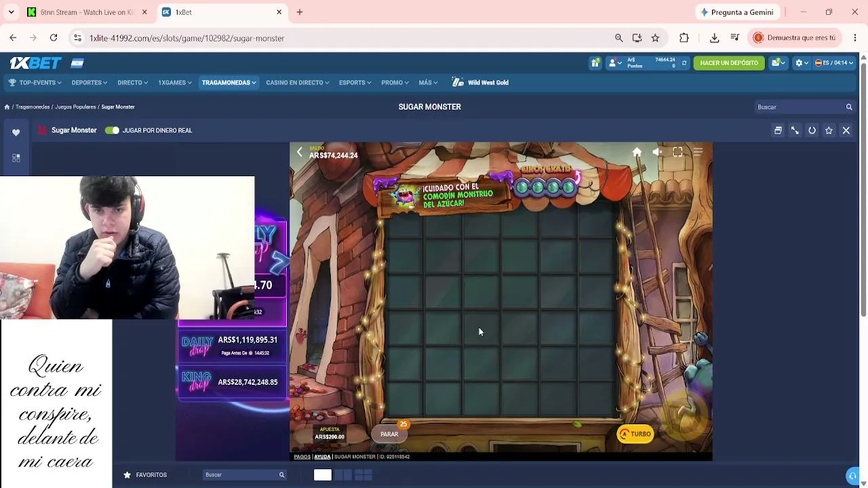The height and width of the screenshot is (488, 868).
Task: Open the sidebar game grid icon
Action: 16,158
